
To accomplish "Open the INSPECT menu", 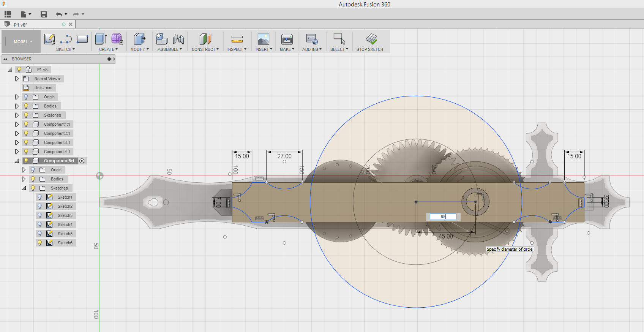I will click(x=237, y=49).
